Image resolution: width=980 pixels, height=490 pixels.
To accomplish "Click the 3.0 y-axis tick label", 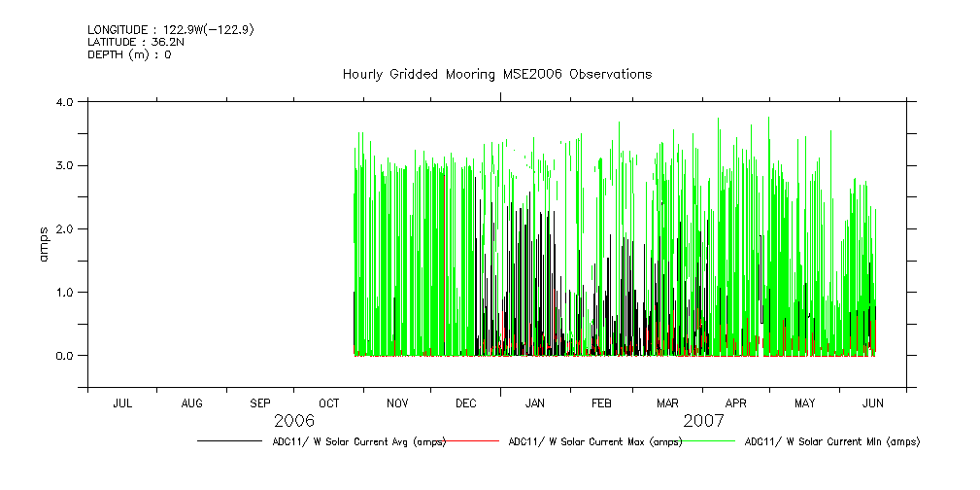I will pos(66,165).
